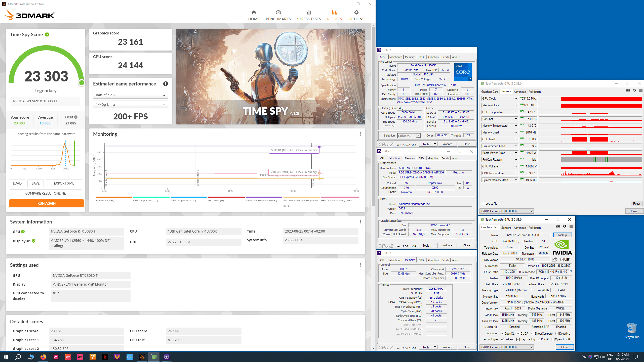Viewport: 644px width, 362px height.
Task: Open Recycle Bin on desktop
Action: 632,331
